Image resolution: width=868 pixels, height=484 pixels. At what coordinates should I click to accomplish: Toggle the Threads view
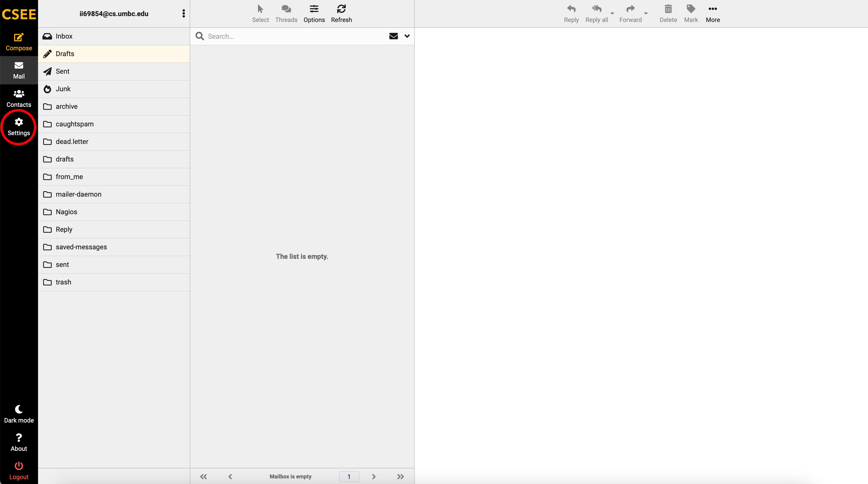coord(286,14)
